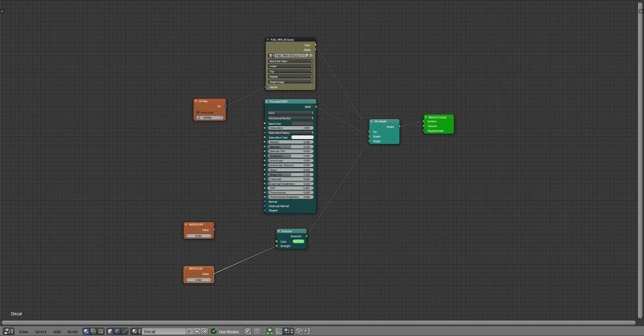Toggle the auto-offset nodes icon in header

click(x=269, y=331)
